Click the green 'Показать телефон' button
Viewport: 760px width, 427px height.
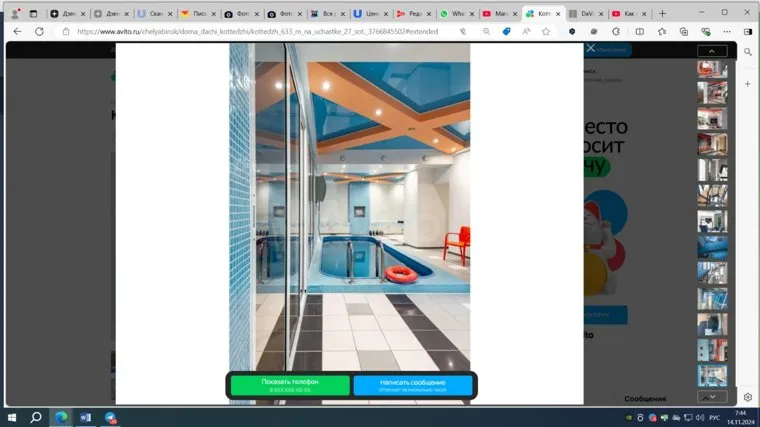[x=290, y=385]
